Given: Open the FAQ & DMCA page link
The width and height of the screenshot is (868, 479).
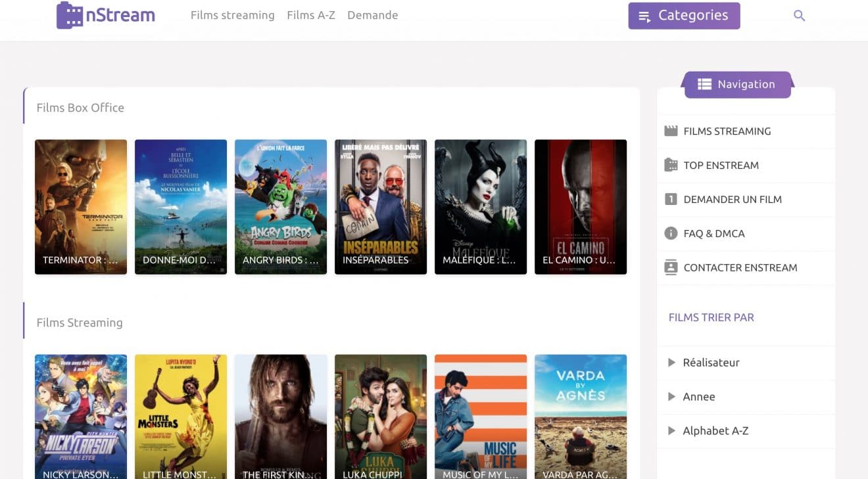Looking at the screenshot, I should click(714, 233).
